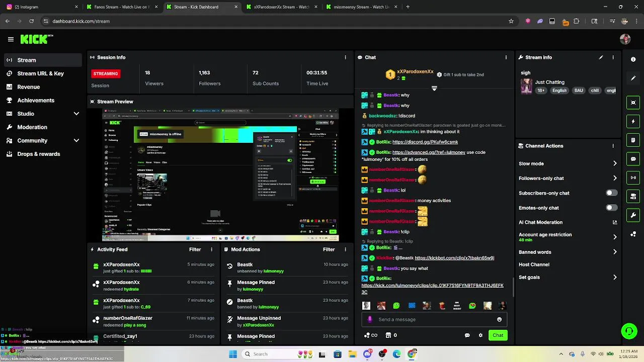Bookmark this page with star icon

511,21
